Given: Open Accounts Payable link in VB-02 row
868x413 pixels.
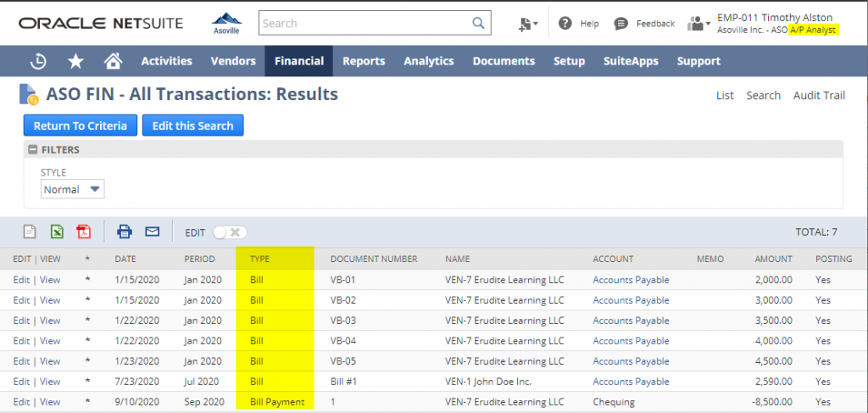Looking at the screenshot, I should click(631, 300).
